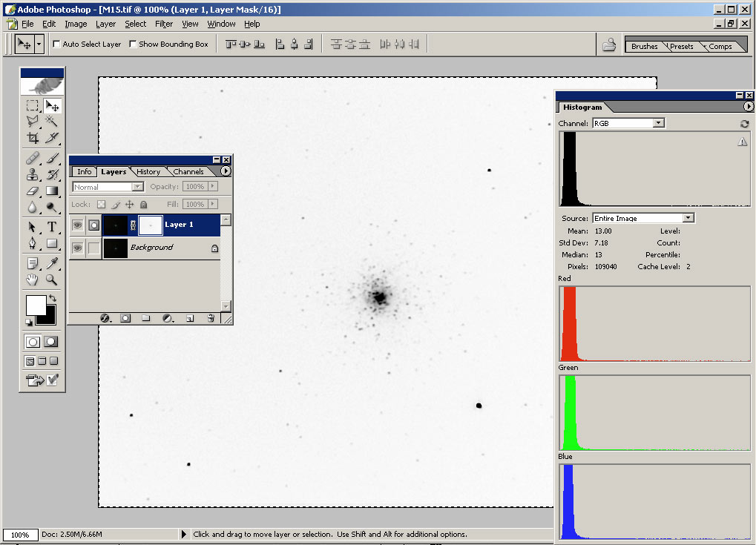Select the Zoom magnifier tool

pyautogui.click(x=52, y=280)
